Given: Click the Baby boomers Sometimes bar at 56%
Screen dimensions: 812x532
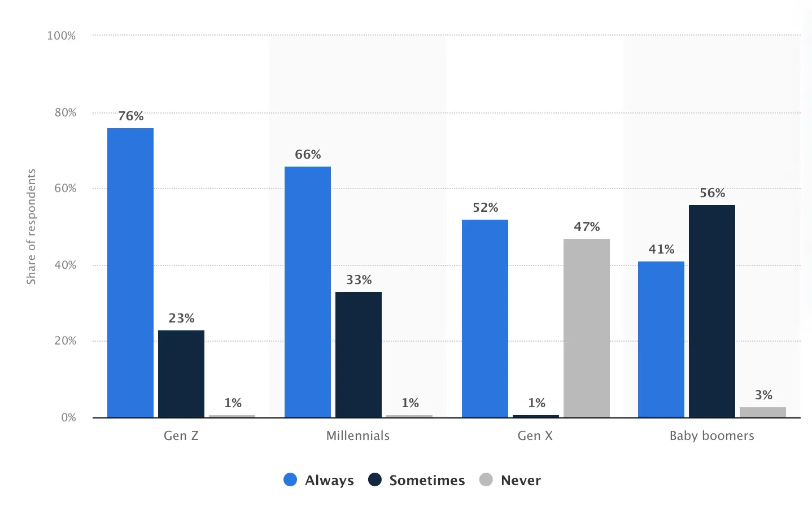Looking at the screenshot, I should pos(712,311).
